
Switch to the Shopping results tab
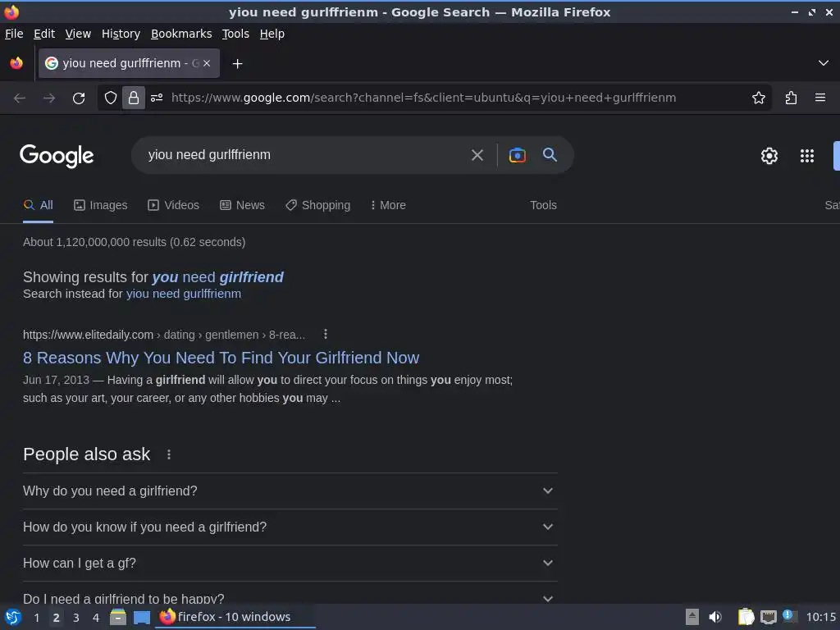tap(317, 205)
